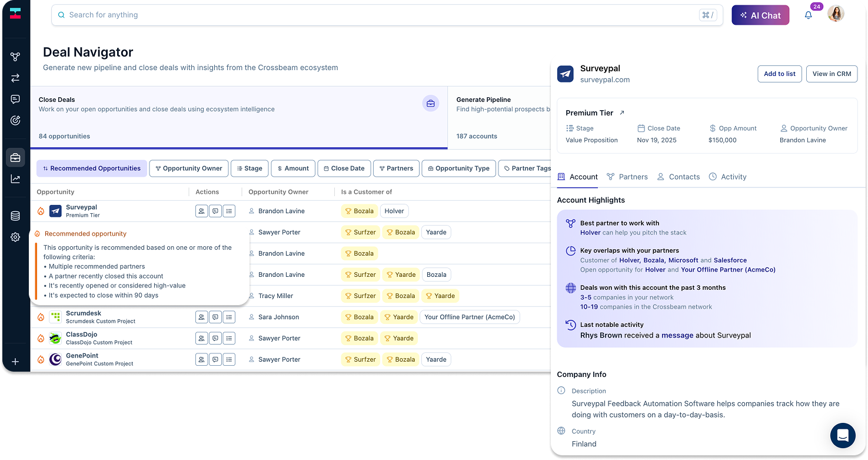Click Your Offline Partner (AcmeCo) tag in Scrumdesk row
This screenshot has width=868, height=460.
[x=470, y=317]
